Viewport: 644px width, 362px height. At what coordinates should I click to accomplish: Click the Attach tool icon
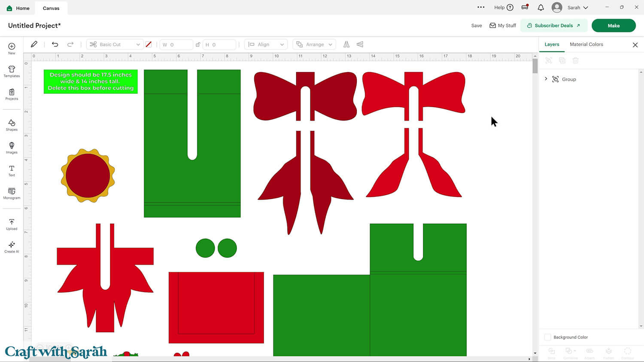click(589, 353)
